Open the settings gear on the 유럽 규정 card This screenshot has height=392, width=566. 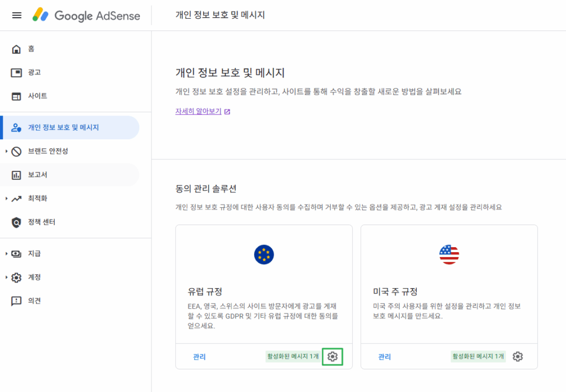click(333, 357)
